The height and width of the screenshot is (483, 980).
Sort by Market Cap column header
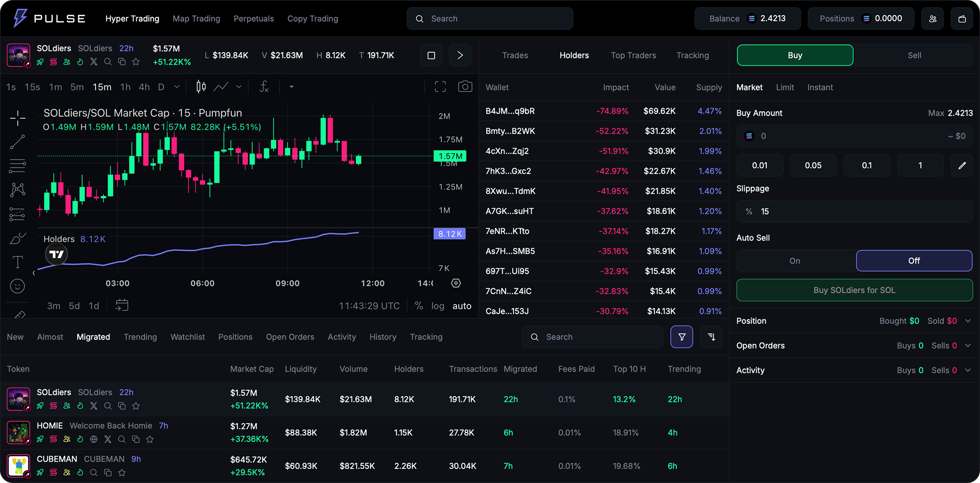pos(252,369)
